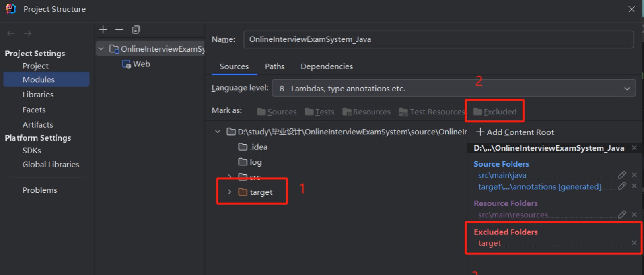Copy the selected module icon
644x275 pixels.
(136, 30)
